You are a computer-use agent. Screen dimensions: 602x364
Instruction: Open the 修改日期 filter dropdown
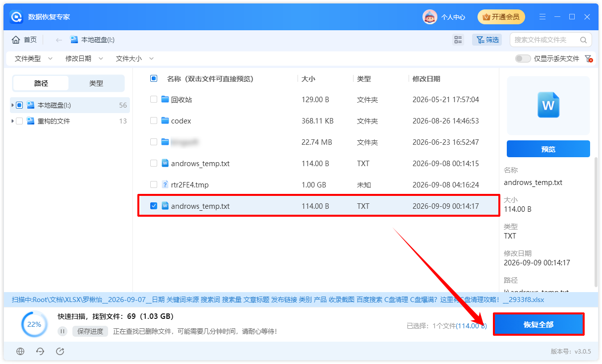(84, 59)
